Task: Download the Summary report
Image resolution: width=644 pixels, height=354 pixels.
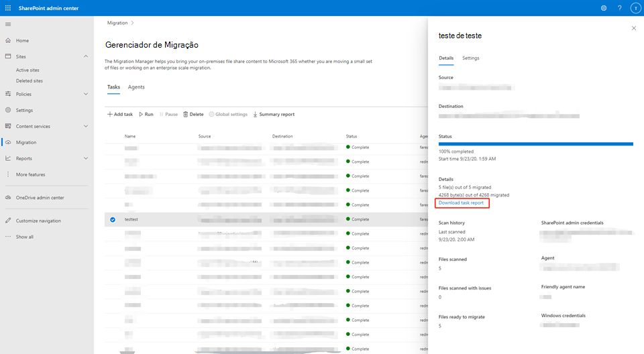Action: [273, 115]
